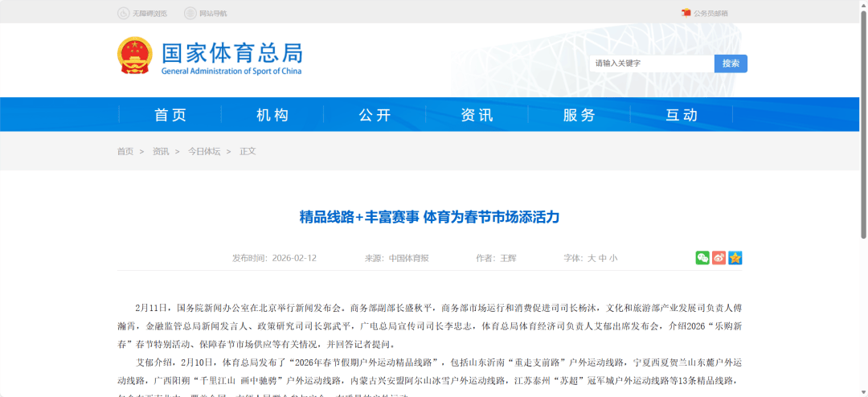This screenshot has height=397, width=868.
Task: Open 网站导航 link
Action: click(212, 14)
